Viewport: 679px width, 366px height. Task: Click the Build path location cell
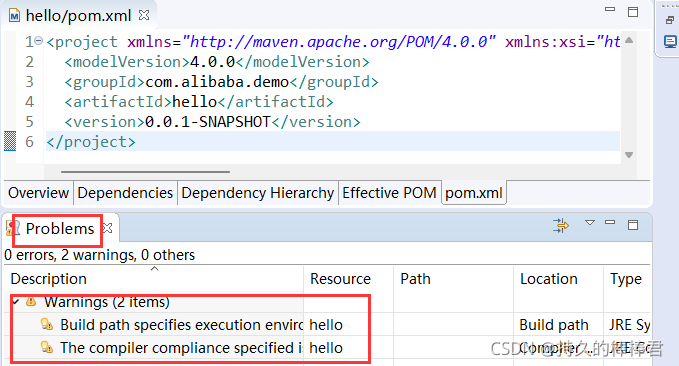pyautogui.click(x=554, y=325)
